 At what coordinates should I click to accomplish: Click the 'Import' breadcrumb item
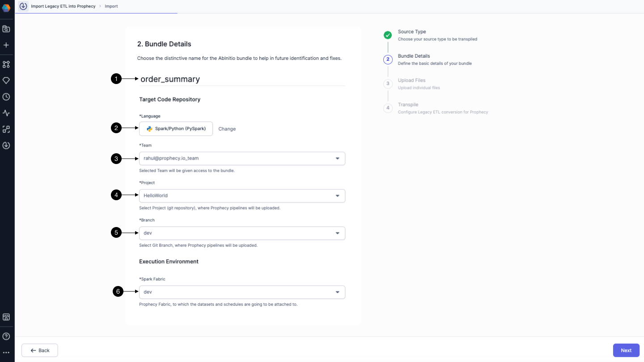pos(111,6)
